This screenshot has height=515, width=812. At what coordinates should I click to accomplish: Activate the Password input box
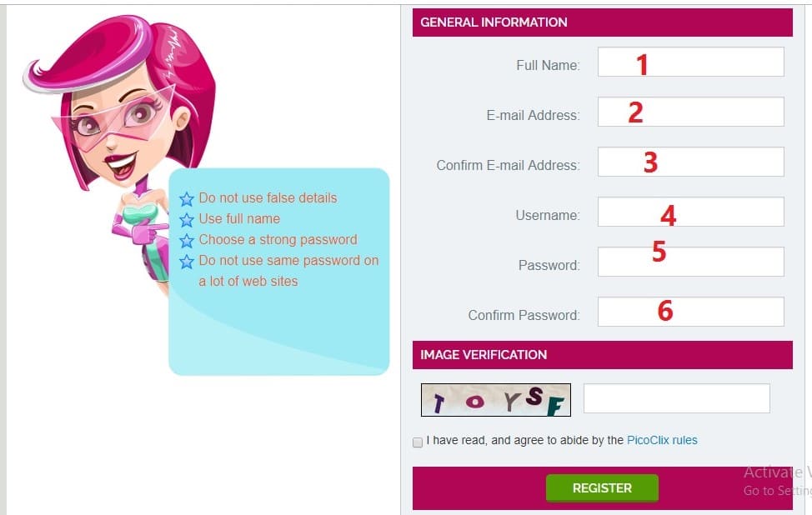pyautogui.click(x=691, y=262)
